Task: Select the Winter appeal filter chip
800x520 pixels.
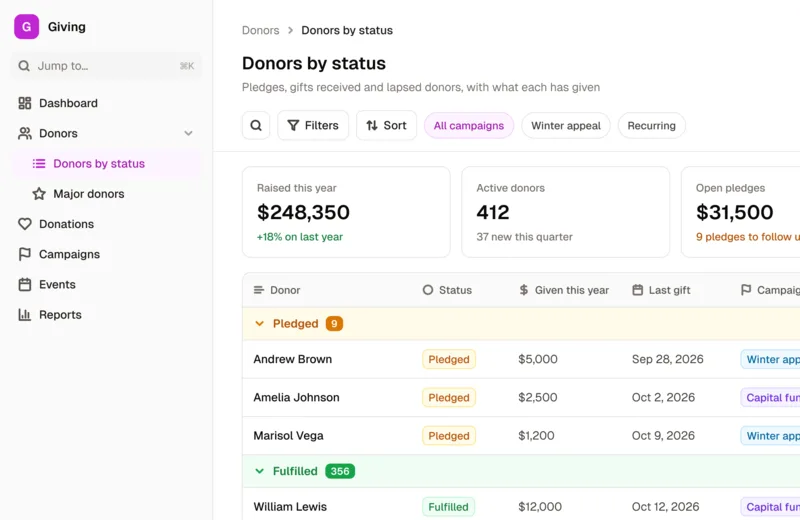Action: tap(566, 126)
